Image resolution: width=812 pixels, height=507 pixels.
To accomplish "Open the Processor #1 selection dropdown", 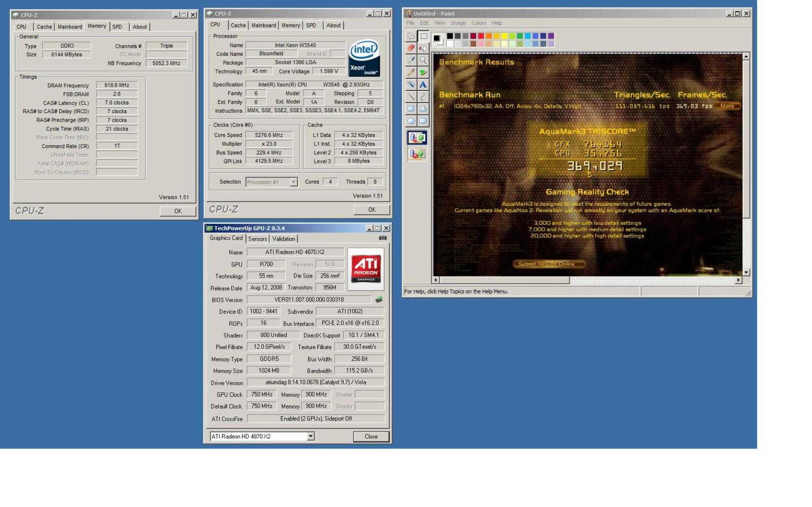I will (x=293, y=182).
